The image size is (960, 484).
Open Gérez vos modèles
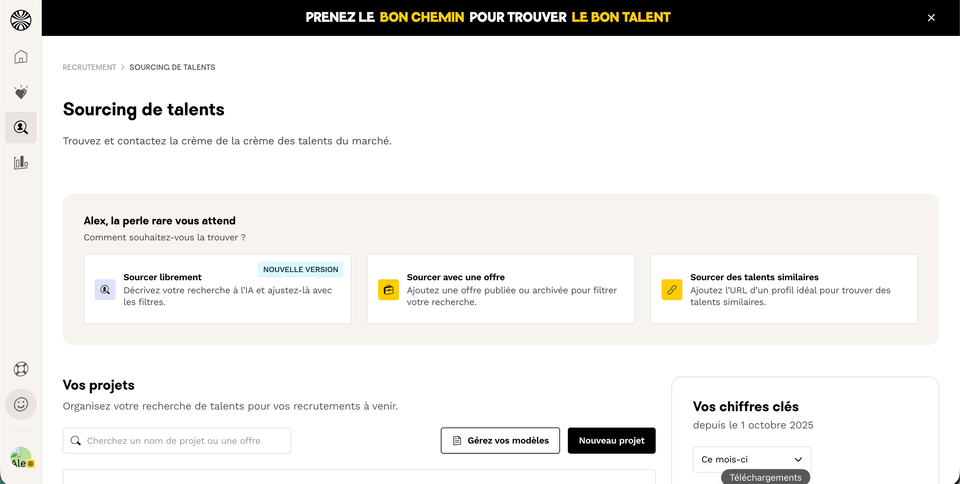[500, 441]
